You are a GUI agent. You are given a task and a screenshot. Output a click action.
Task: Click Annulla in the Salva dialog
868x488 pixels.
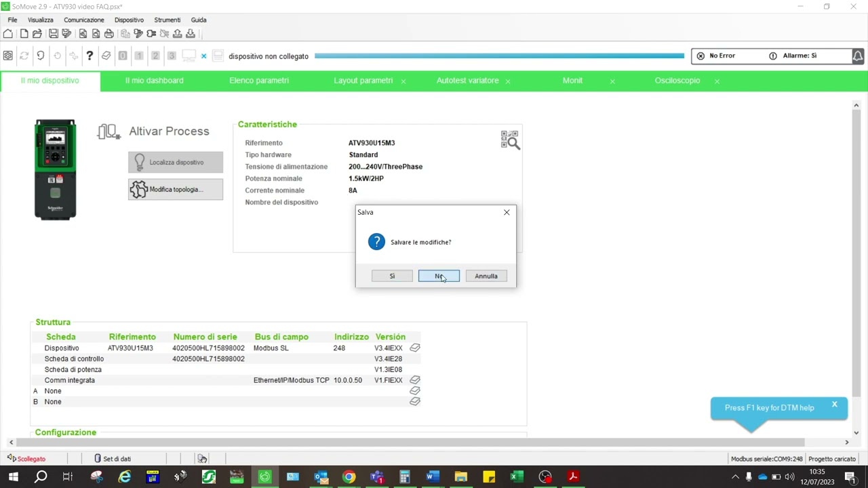coord(486,276)
